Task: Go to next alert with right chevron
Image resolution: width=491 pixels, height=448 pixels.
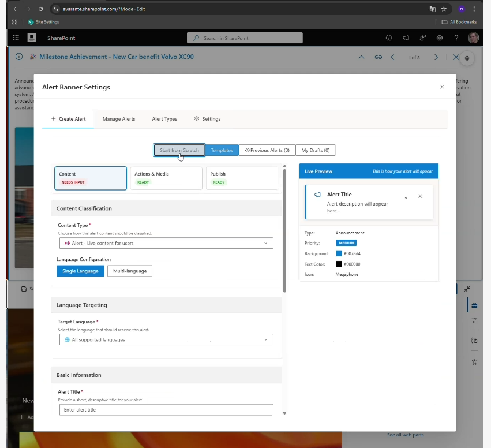Action: pyautogui.click(x=436, y=57)
